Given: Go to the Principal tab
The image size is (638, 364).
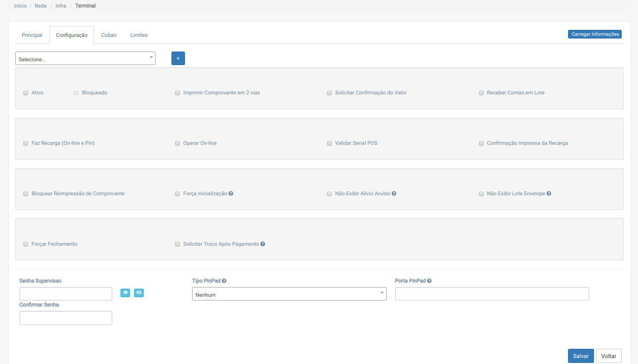Looking at the screenshot, I should click(x=32, y=35).
